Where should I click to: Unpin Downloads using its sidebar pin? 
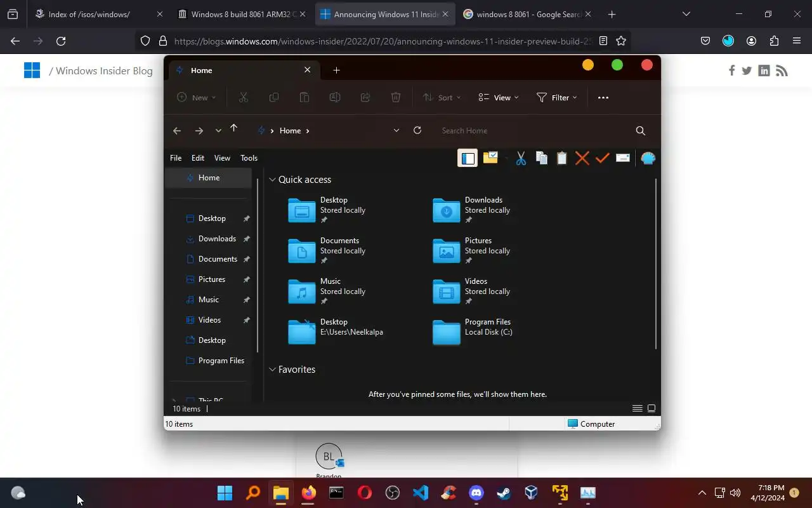pyautogui.click(x=247, y=239)
